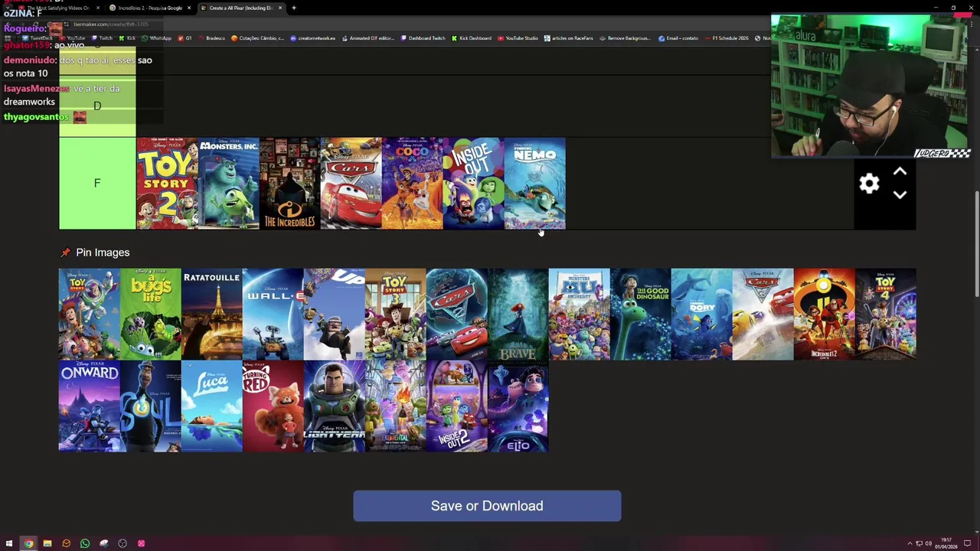Screen dimensions: 980x551
Task: Select Monsters, Inc. poster in F tier
Action: pos(228,184)
